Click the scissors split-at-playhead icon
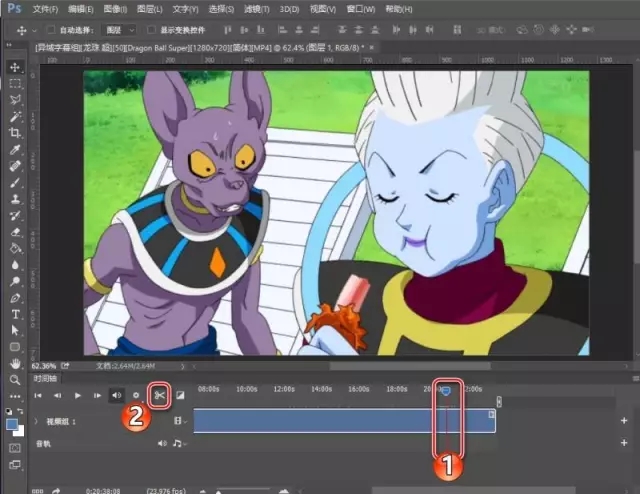Viewport: 640px width, 494px height. [x=160, y=395]
